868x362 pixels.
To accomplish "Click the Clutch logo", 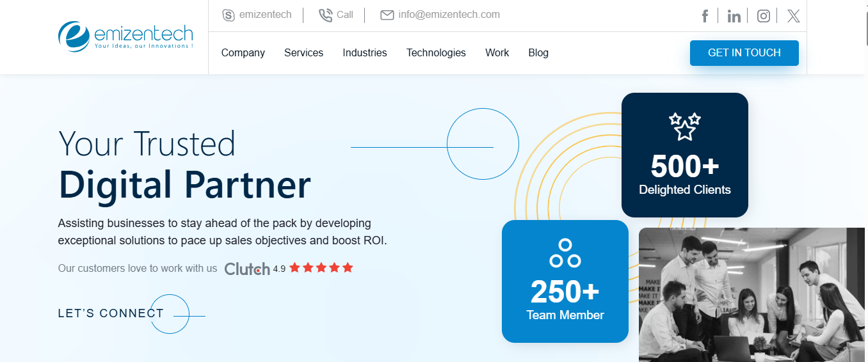I will [x=247, y=269].
